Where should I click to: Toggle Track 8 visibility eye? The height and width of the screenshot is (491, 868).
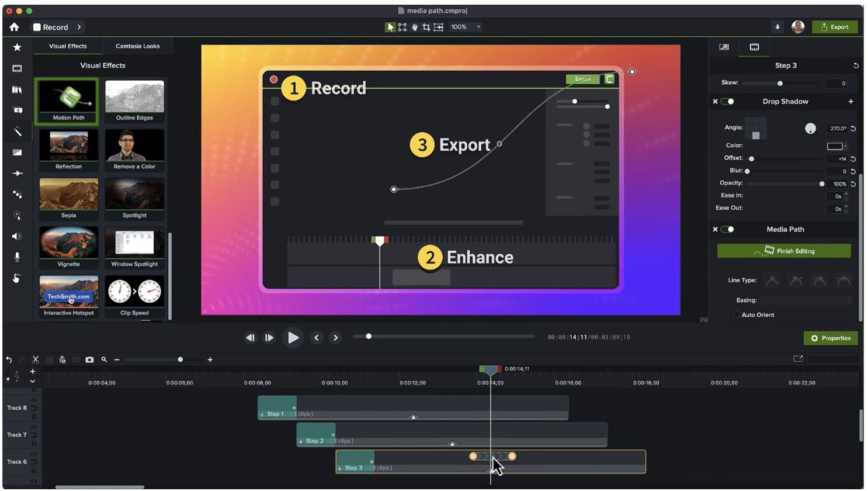point(34,400)
